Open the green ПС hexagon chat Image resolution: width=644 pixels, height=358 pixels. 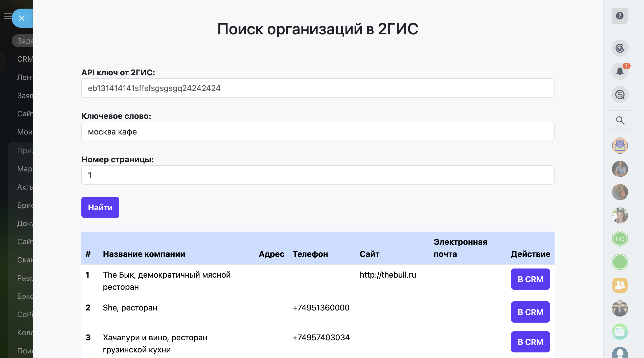(620, 239)
